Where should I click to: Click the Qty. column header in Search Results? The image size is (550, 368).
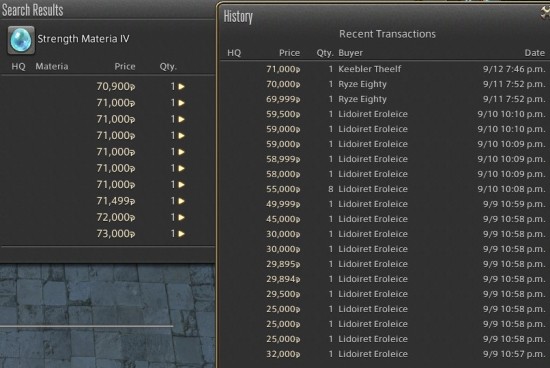pyautogui.click(x=168, y=66)
